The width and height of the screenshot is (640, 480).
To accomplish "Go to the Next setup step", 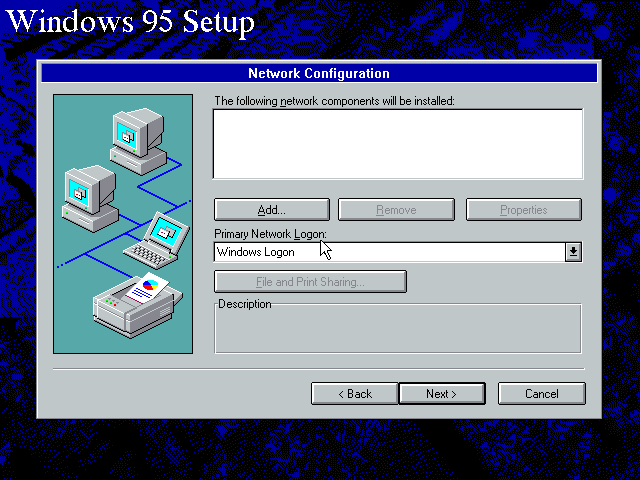I will pos(442,394).
